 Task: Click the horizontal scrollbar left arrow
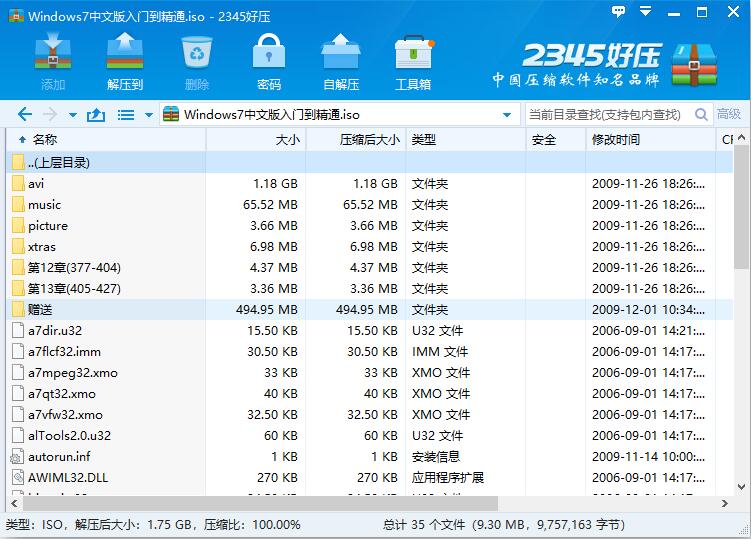coord(14,503)
